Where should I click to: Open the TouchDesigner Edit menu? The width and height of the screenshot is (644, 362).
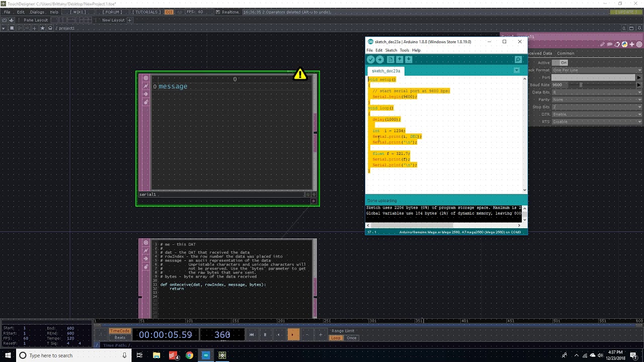click(x=21, y=12)
